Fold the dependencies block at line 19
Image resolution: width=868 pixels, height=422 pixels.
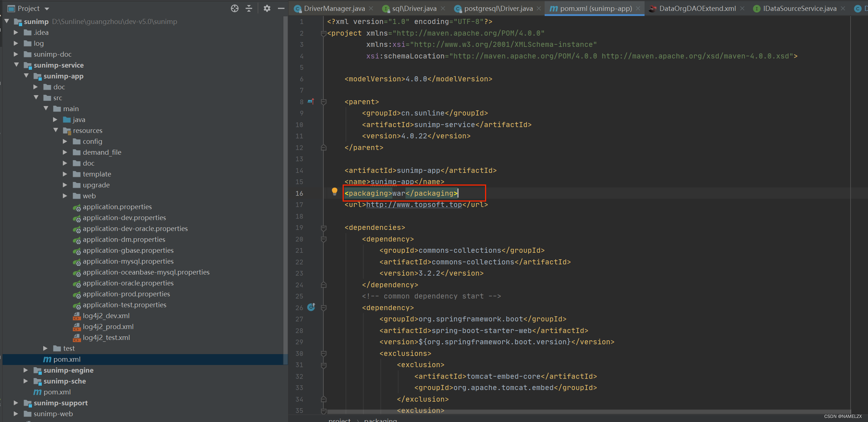point(323,228)
